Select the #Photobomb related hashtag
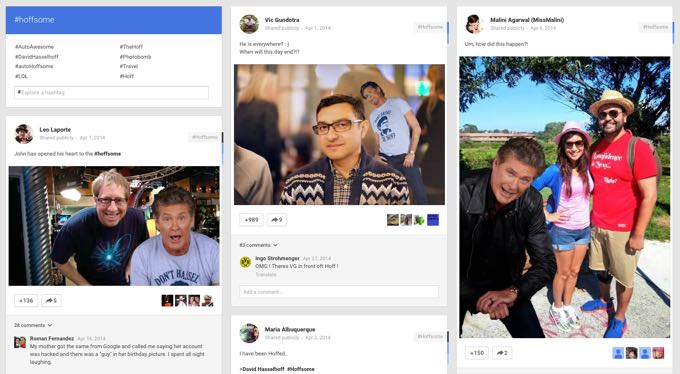The height and width of the screenshot is (374, 680). pos(135,57)
